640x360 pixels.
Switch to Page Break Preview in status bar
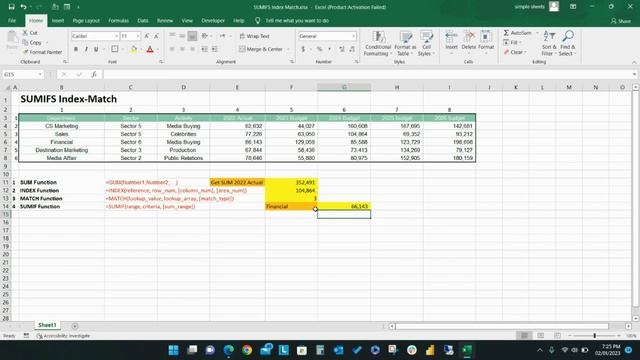coord(557,336)
